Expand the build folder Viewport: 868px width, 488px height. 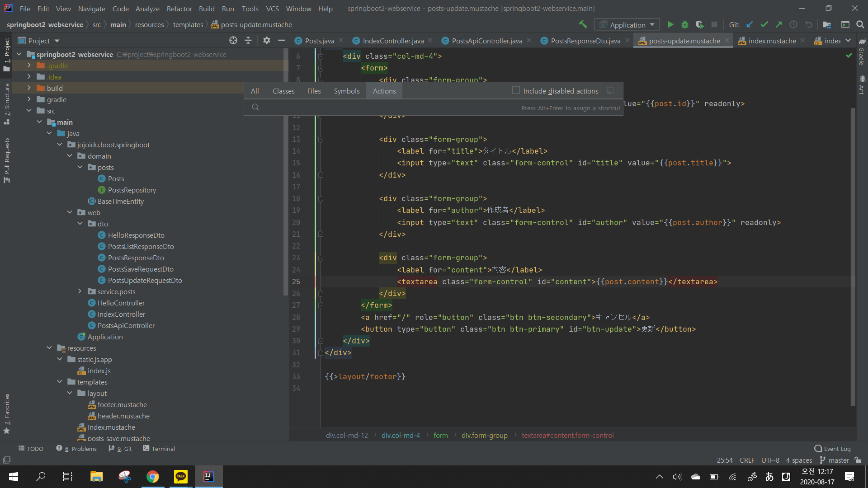[29, 88]
